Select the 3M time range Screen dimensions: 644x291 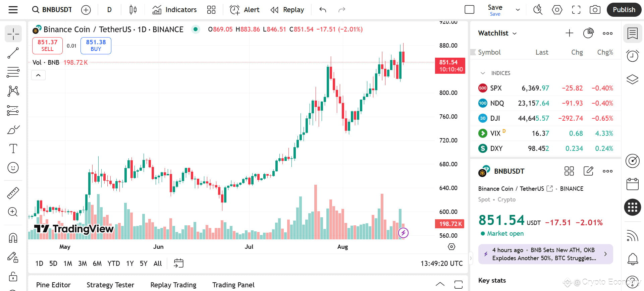click(83, 264)
